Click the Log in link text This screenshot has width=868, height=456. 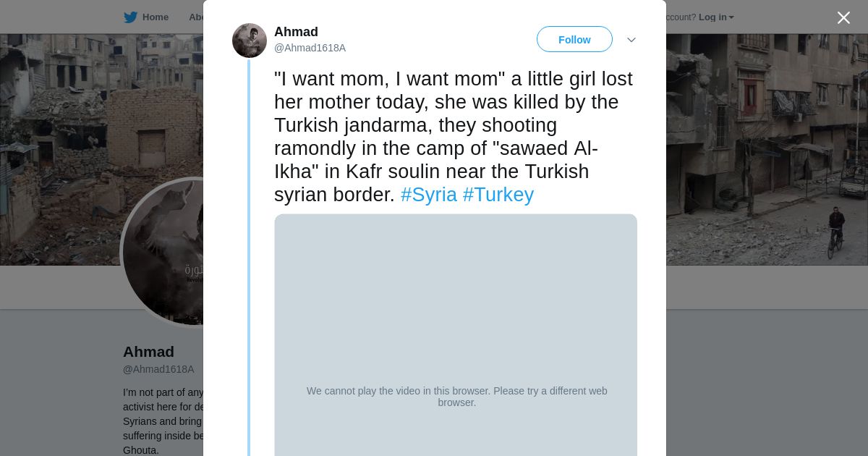tap(712, 17)
